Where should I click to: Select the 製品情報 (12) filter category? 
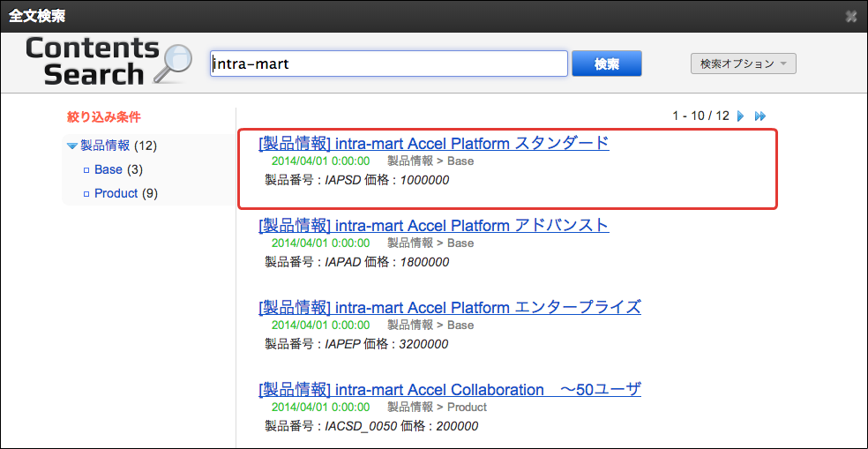(x=105, y=146)
